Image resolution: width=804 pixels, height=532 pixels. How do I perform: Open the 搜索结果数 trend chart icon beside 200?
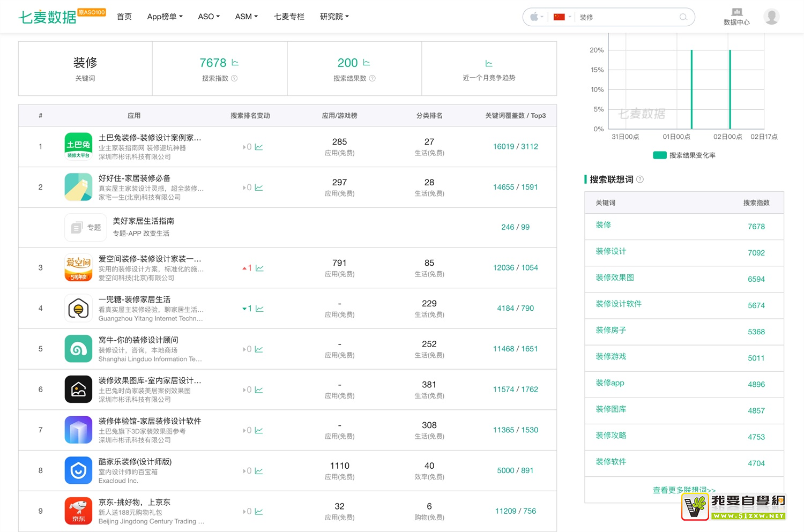click(367, 63)
